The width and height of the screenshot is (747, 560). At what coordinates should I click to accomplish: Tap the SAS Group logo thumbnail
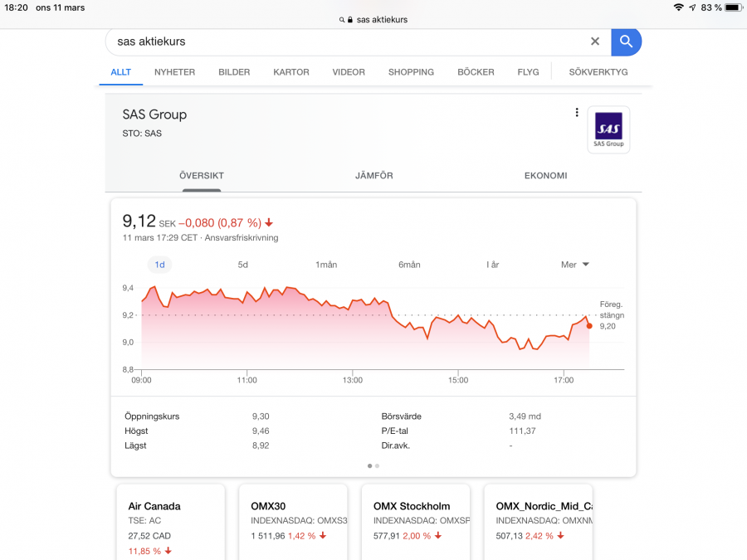608,130
